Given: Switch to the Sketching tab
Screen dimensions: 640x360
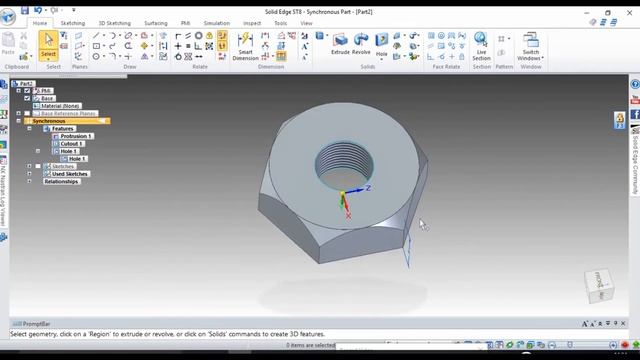Looking at the screenshot, I should pos(73,23).
